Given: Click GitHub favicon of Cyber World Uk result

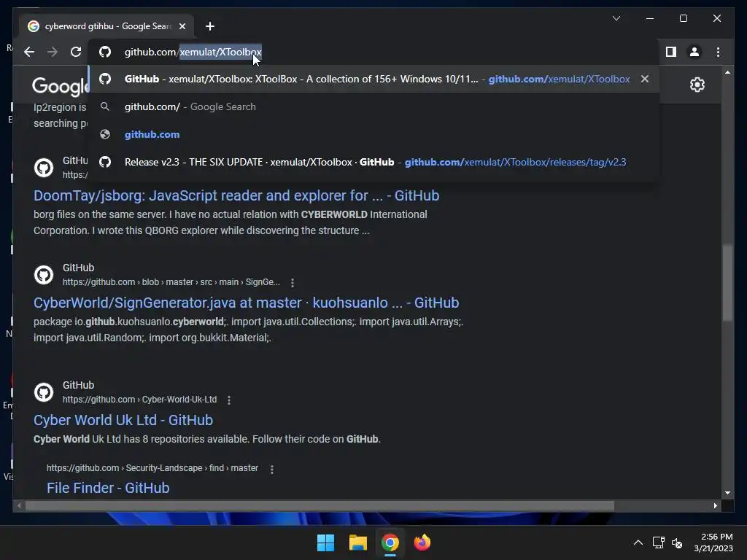Looking at the screenshot, I should coord(44,392).
